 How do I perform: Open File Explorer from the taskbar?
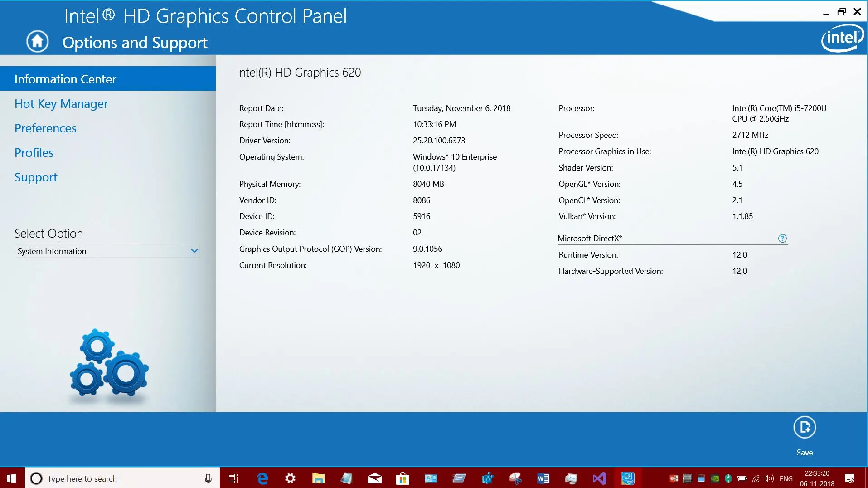319,478
